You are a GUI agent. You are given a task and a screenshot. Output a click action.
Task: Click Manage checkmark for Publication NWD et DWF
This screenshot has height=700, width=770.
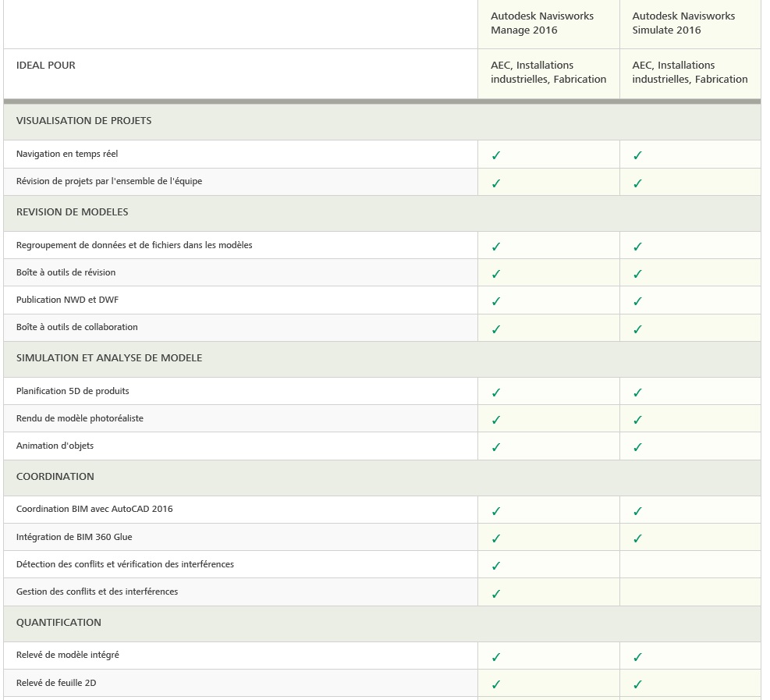click(x=496, y=301)
